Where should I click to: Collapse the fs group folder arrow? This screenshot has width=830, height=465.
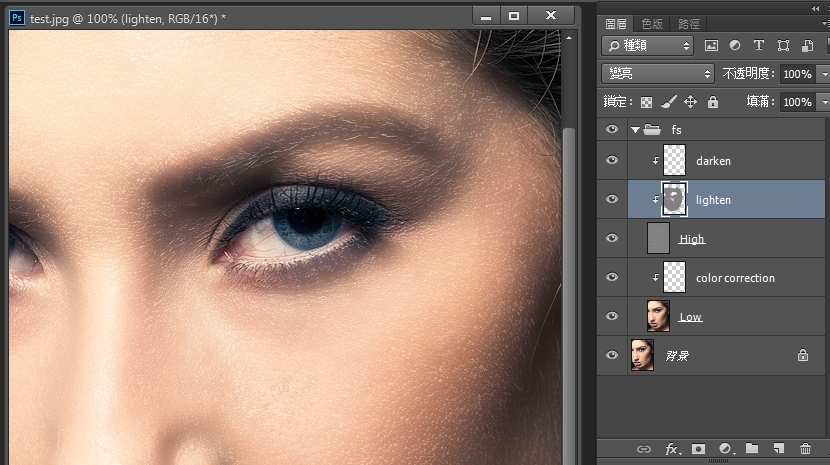(635, 130)
